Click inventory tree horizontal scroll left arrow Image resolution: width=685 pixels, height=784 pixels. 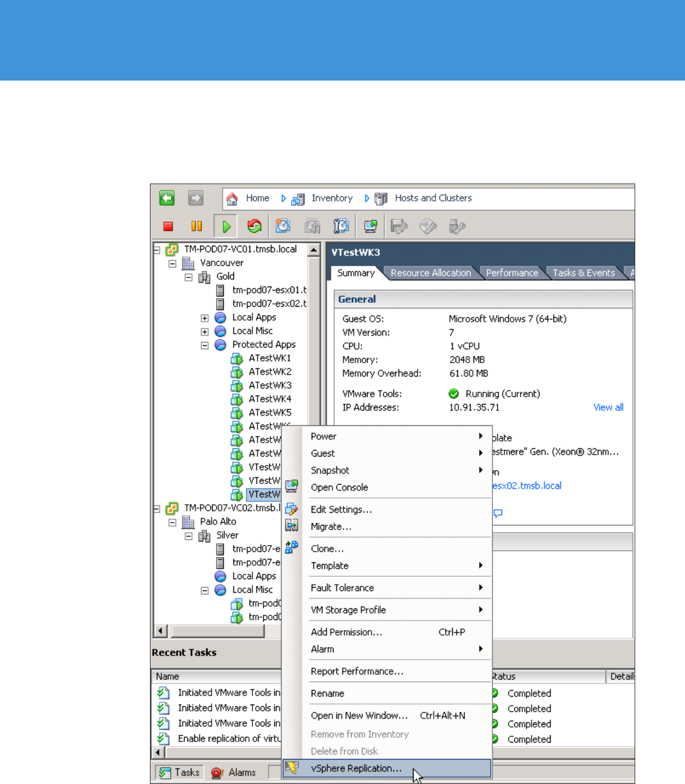click(161, 631)
